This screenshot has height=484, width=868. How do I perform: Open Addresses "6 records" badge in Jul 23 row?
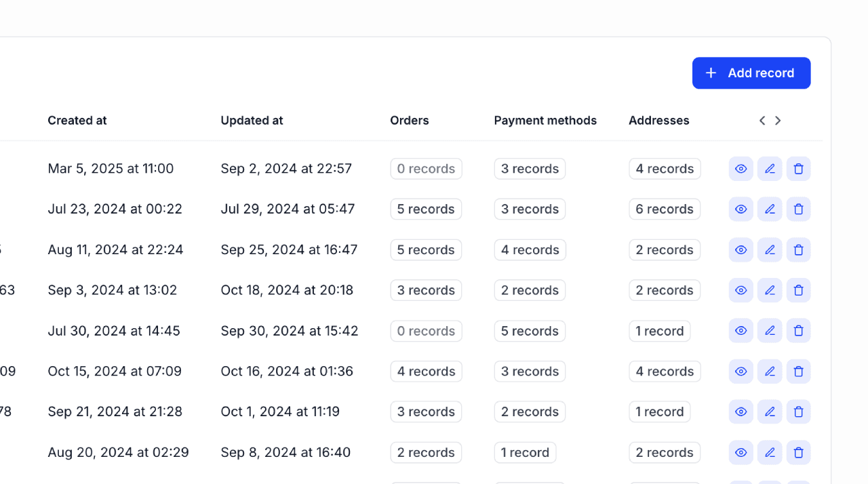[665, 209]
